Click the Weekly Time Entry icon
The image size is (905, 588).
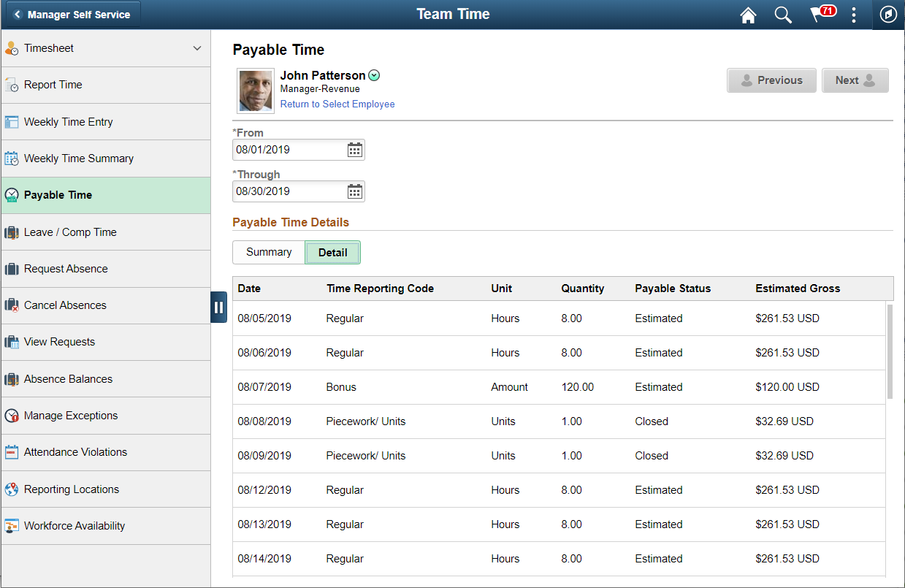tap(12, 122)
